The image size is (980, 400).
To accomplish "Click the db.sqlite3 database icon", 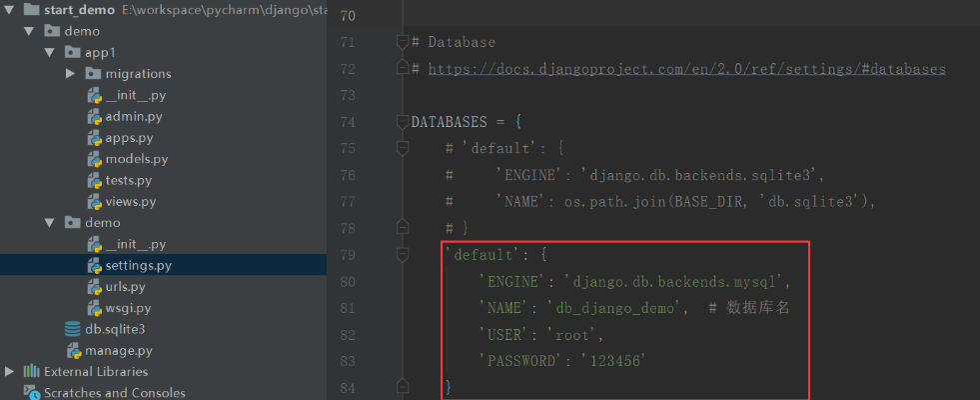I will click(73, 329).
